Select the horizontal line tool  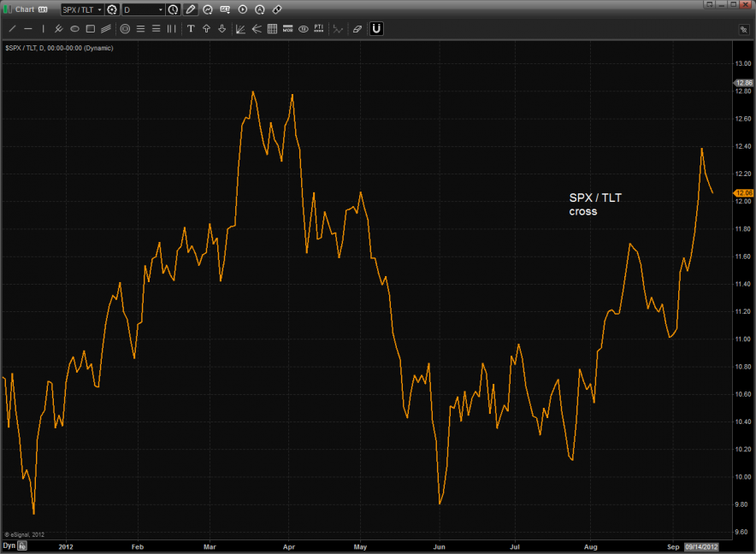[28, 29]
